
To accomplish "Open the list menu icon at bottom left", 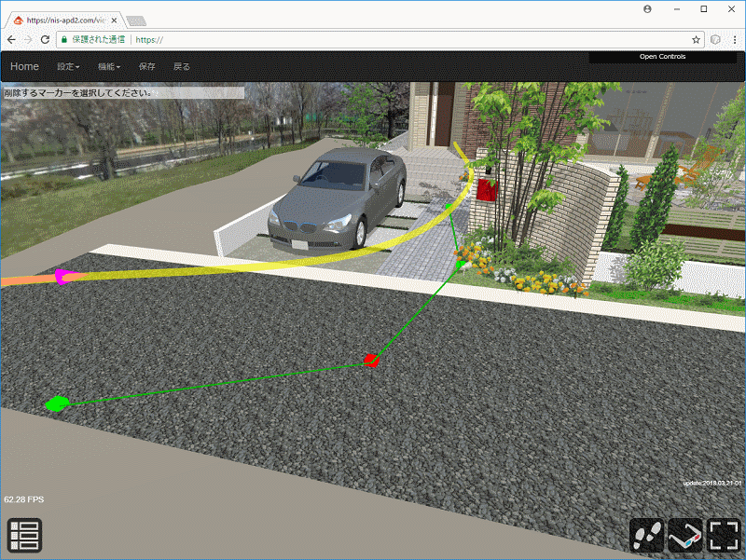I will click(24, 536).
